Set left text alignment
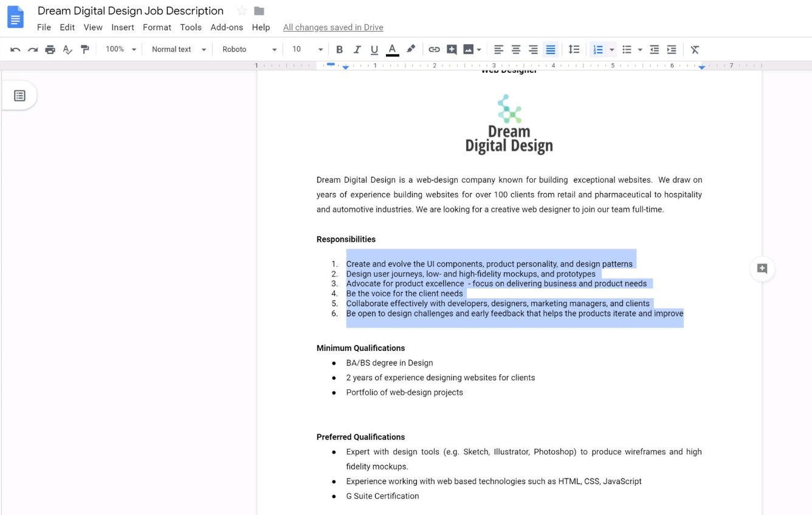This screenshot has width=812, height=515. 498,50
